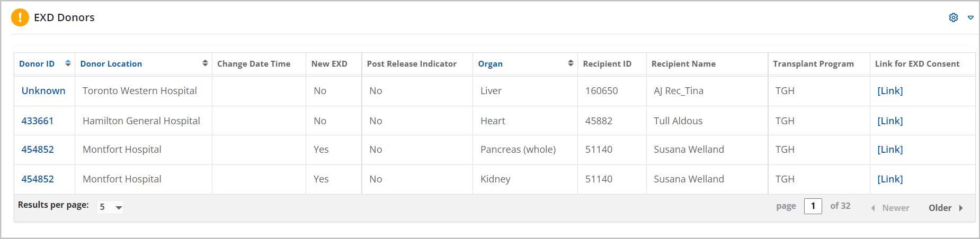
Task: Click the Organ column header text
Action: point(490,64)
